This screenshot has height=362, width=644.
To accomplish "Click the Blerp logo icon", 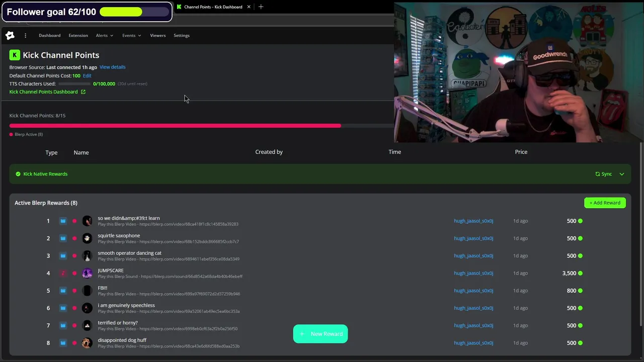I will [x=10, y=35].
